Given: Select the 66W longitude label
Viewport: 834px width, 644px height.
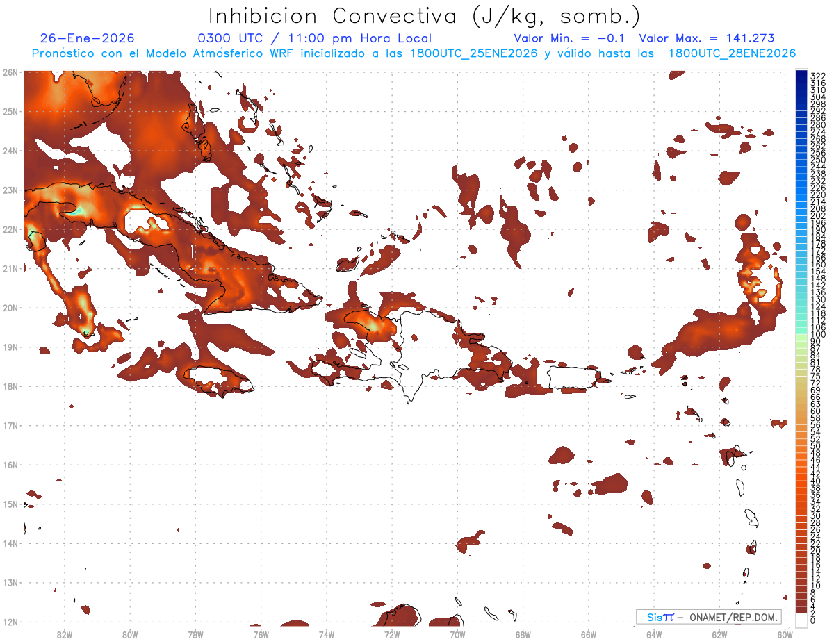Looking at the screenshot, I should coord(589,634).
